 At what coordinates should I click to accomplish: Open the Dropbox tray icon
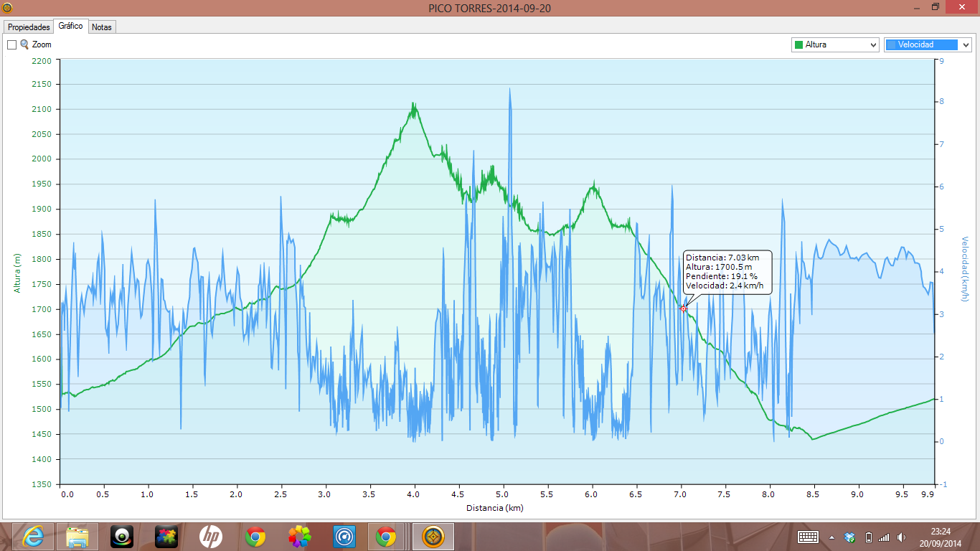pos(850,537)
